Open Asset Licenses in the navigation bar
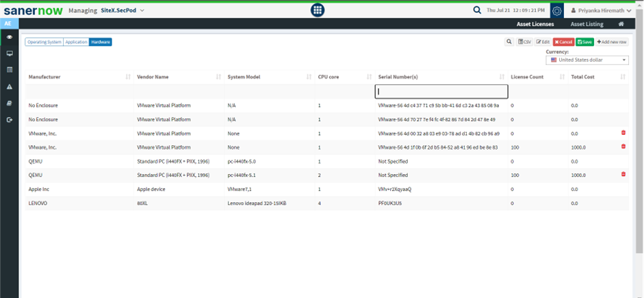 [x=534, y=24]
